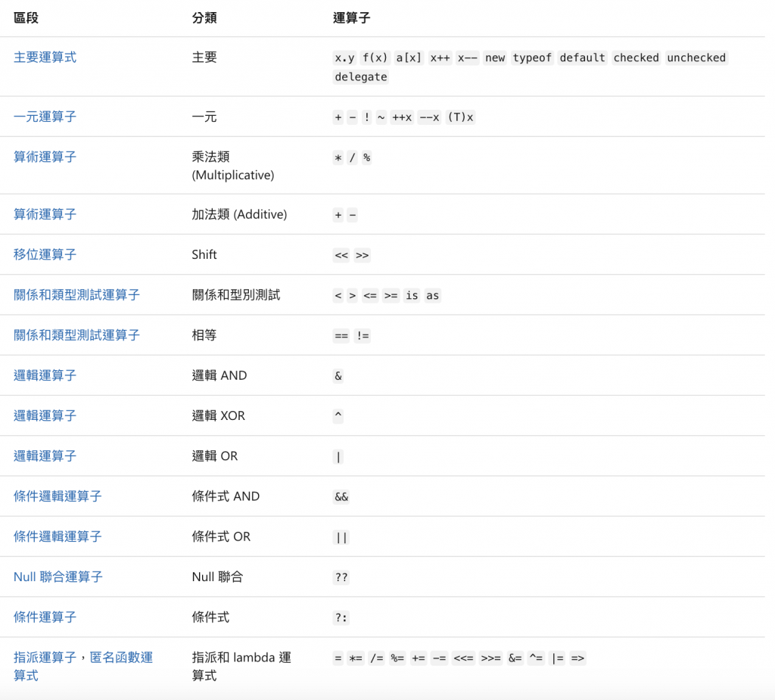Click the => lambda operator code
The width and height of the screenshot is (775, 700).
click(577, 658)
